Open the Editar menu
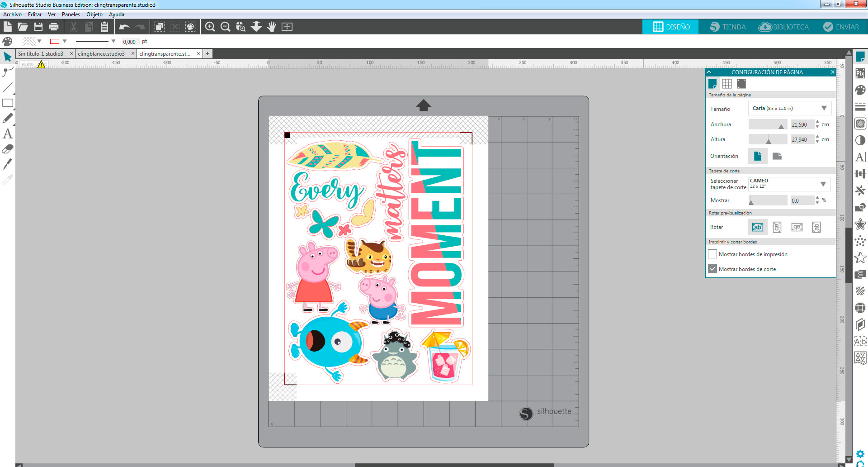Image resolution: width=868 pixels, height=467 pixels. point(35,14)
